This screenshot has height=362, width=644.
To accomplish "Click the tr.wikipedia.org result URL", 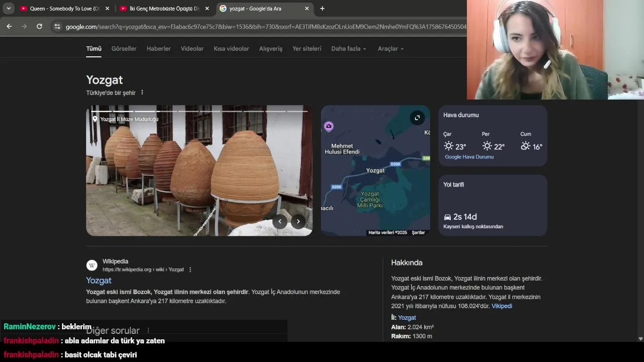I will [x=143, y=269].
